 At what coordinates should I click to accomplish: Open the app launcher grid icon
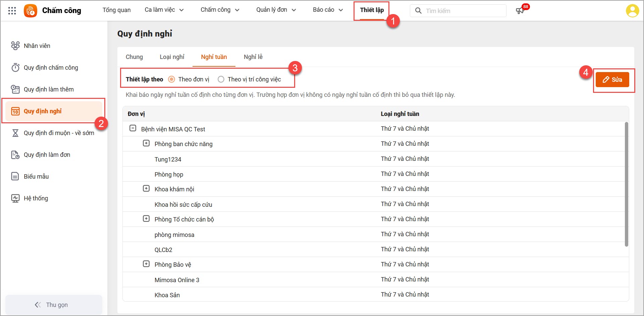coord(12,11)
